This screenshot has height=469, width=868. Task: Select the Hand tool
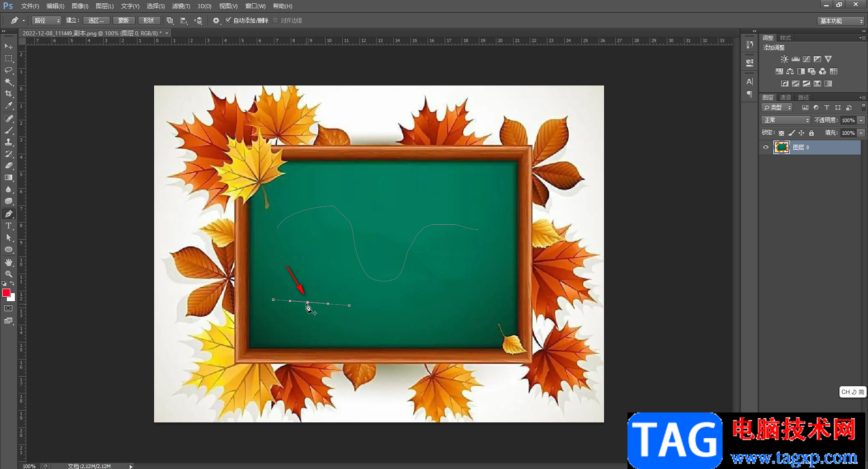(x=9, y=262)
